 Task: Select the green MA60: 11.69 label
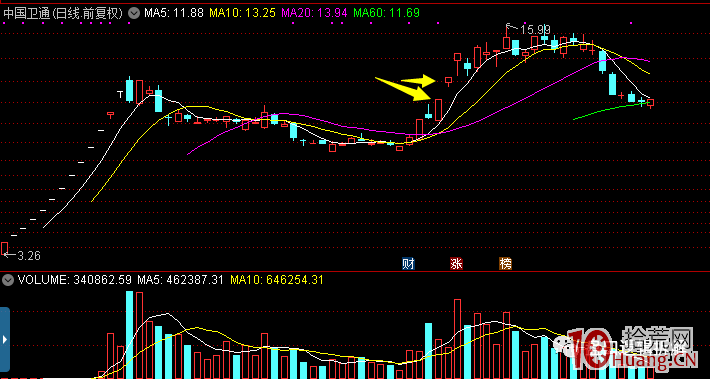(386, 13)
